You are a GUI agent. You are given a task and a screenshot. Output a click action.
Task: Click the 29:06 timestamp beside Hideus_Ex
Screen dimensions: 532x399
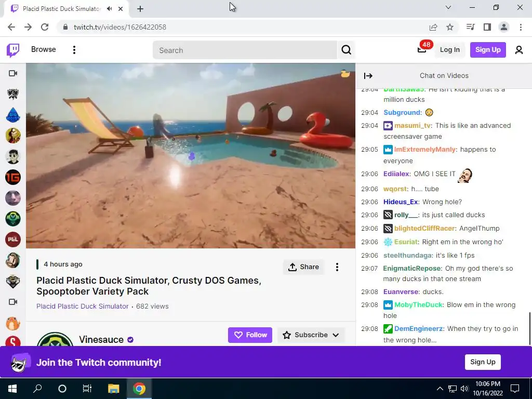369,202
